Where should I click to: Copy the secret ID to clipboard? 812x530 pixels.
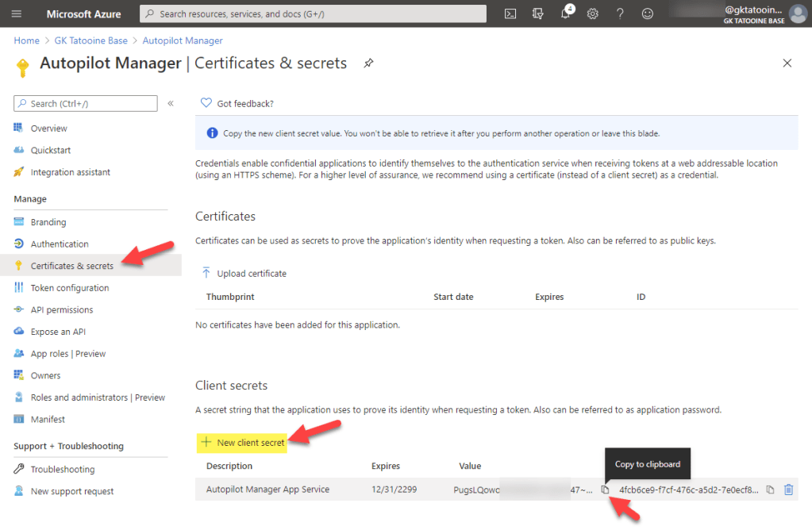(x=769, y=490)
